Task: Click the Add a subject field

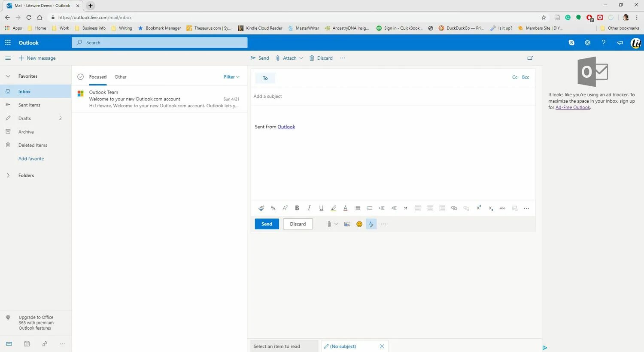Action: [x=393, y=96]
